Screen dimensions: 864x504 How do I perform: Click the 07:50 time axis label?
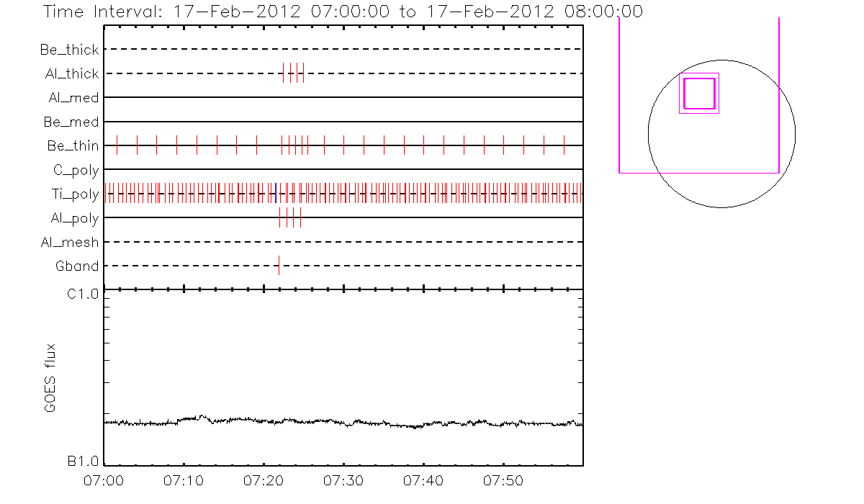(503, 480)
